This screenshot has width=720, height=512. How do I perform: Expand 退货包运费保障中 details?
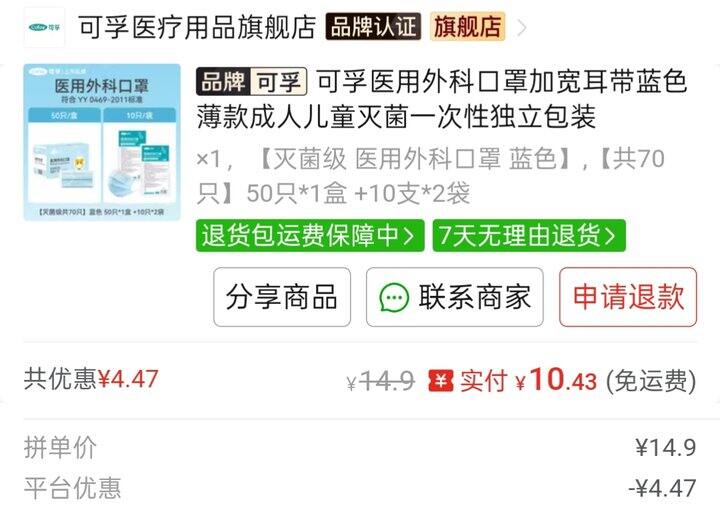click(310, 236)
